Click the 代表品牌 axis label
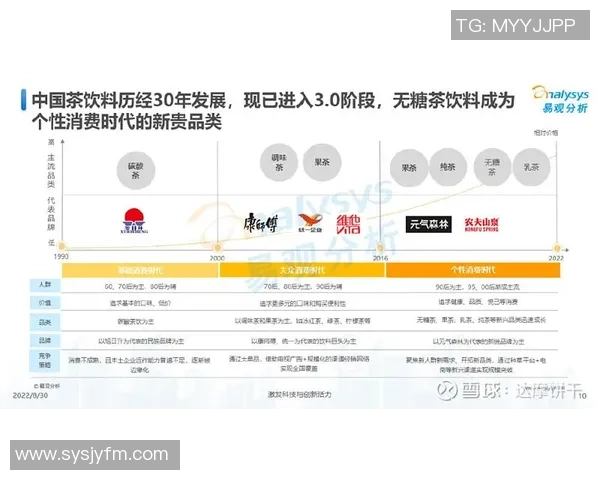The width and height of the screenshot is (600, 480). 51,214
